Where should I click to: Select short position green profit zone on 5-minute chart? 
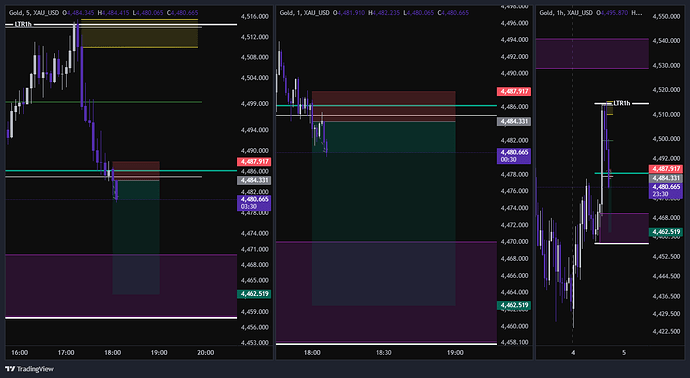[x=136, y=237]
